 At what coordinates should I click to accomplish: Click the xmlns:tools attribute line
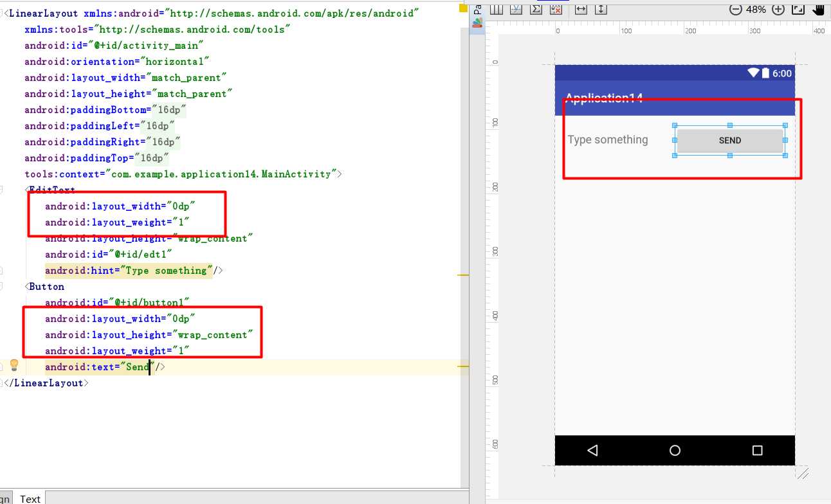158,30
